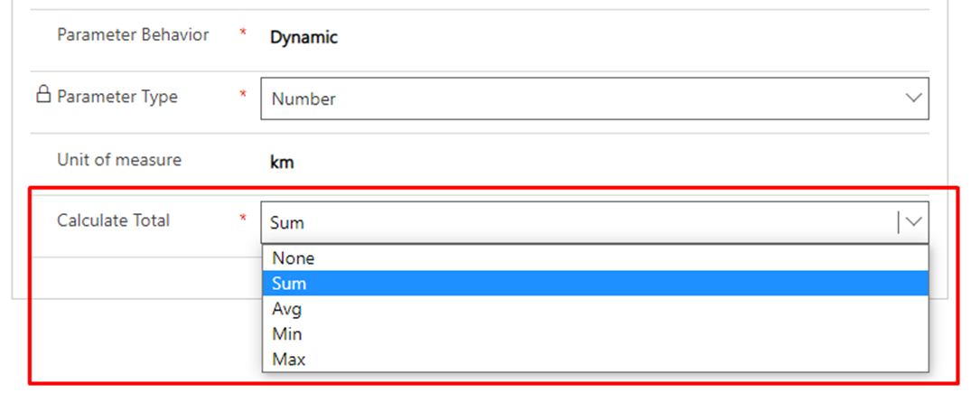The width and height of the screenshot is (980, 412).
Task: Click the Calculate Total field showing Sum
Action: point(578,222)
